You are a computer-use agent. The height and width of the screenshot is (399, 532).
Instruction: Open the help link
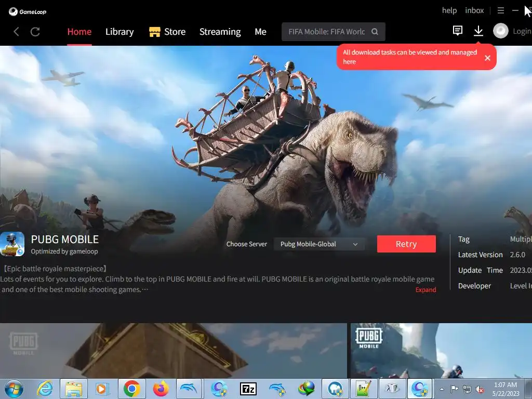click(x=449, y=10)
